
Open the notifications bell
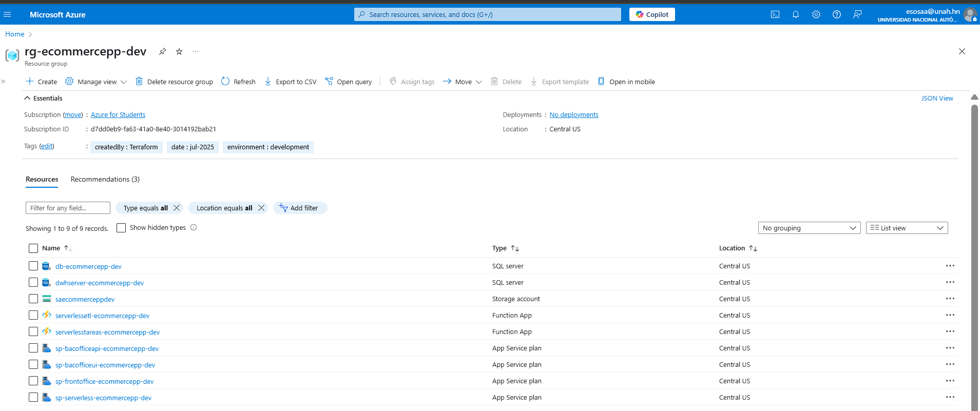[x=796, y=14]
